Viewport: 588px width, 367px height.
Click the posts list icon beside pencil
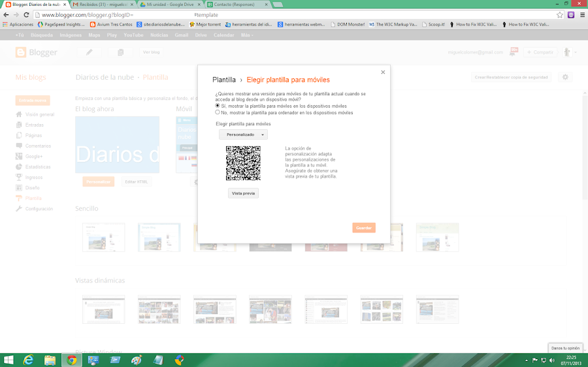[x=120, y=52]
